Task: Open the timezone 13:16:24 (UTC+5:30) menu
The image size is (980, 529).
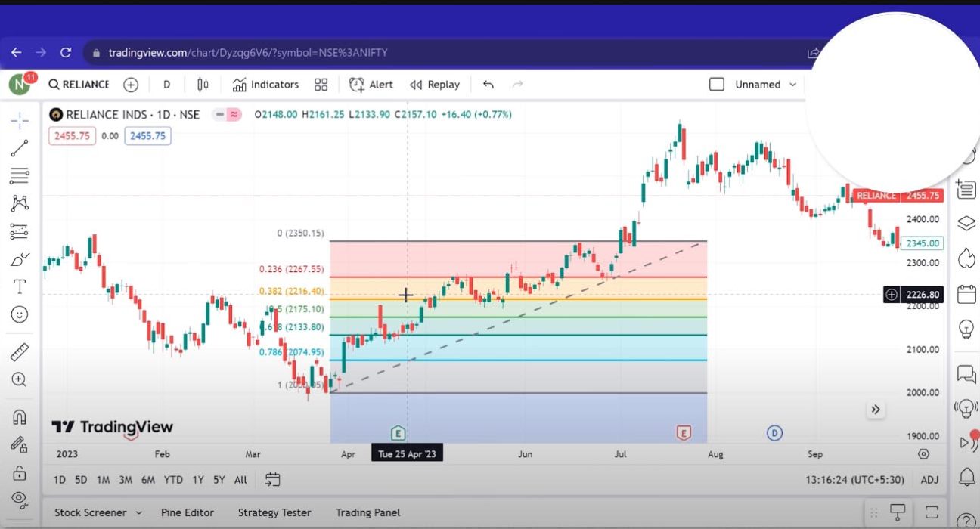Action: coord(857,480)
